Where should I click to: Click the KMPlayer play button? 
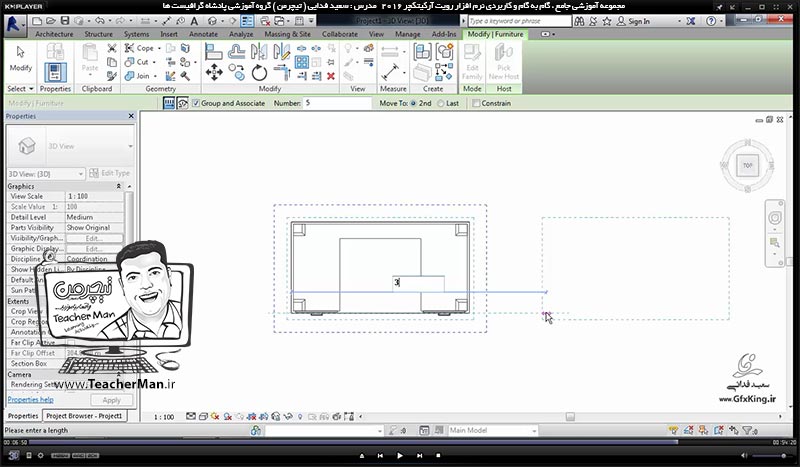400,455
